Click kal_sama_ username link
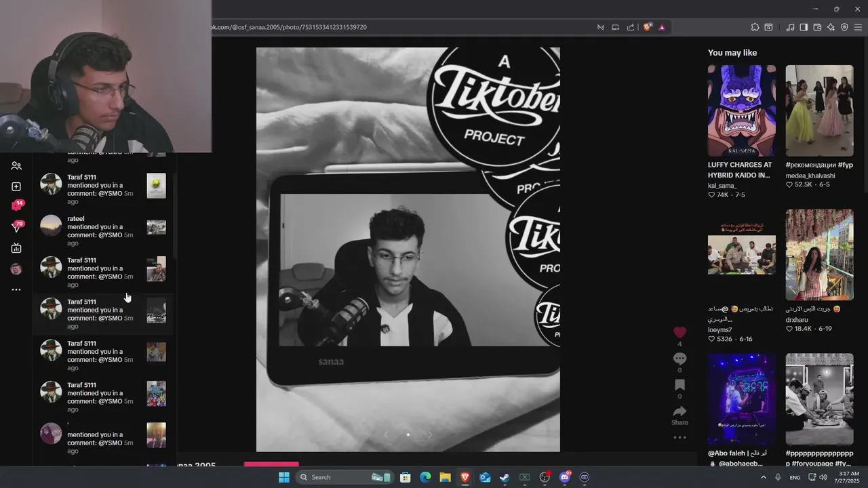This screenshot has height=488, width=868. 722,186
